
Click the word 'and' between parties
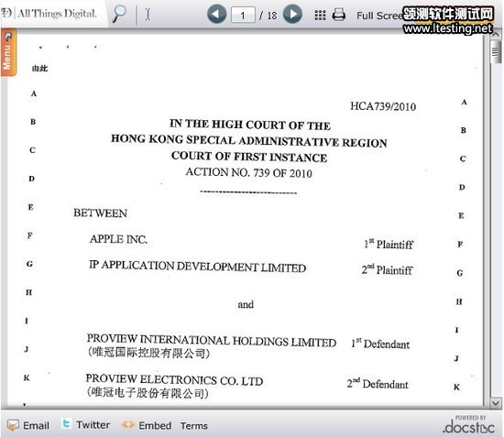tap(246, 304)
